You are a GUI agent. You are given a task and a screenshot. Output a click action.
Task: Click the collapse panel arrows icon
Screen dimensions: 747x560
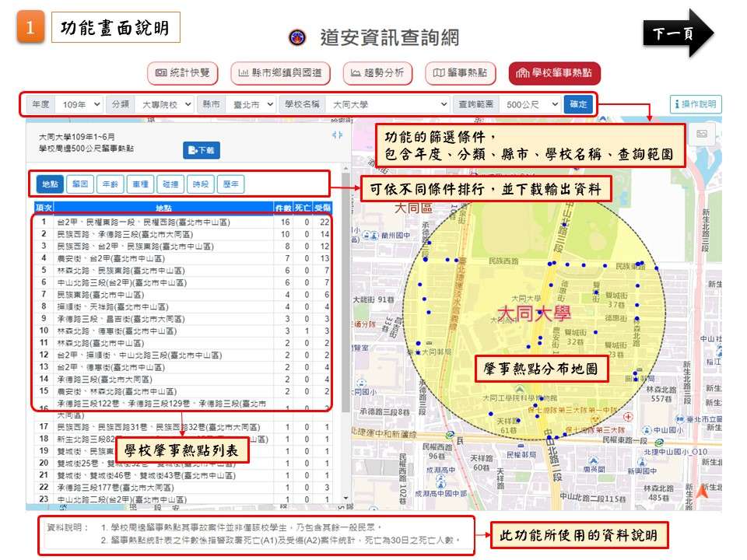tap(337, 135)
